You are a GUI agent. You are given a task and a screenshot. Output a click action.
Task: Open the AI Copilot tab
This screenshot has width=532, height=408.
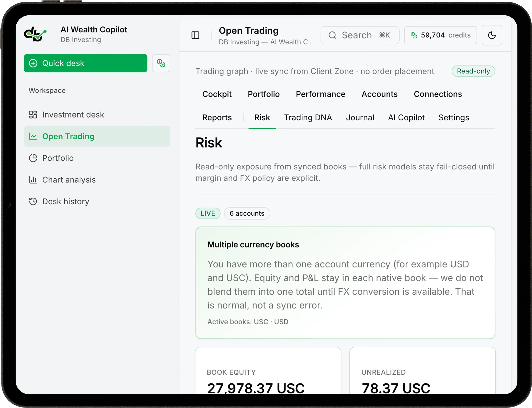[406, 118]
